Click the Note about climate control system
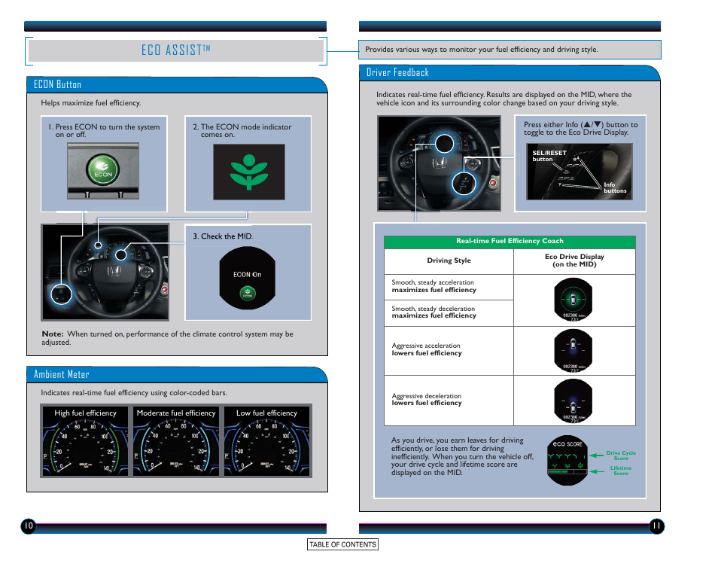 coord(168,338)
